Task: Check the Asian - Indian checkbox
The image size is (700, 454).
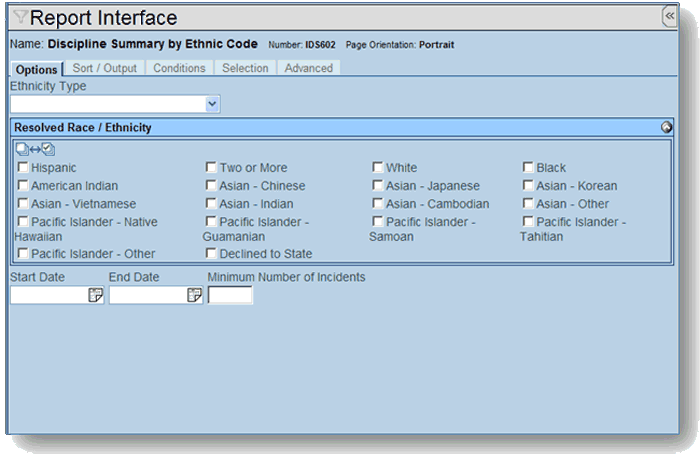Action: point(211,204)
